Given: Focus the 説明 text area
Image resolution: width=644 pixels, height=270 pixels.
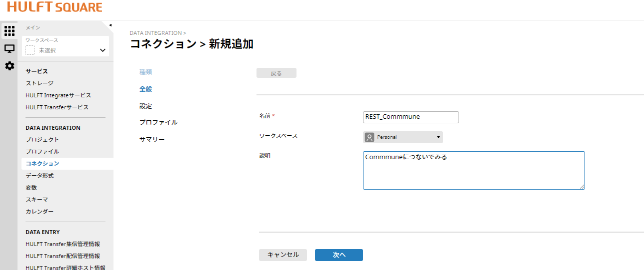Looking at the screenshot, I should pyautogui.click(x=474, y=171).
